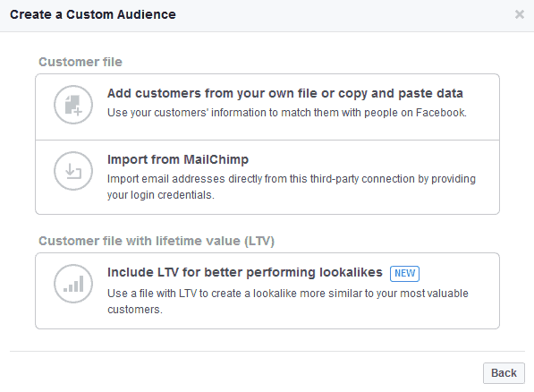This screenshot has width=534, height=392.
Task: Click 'Use your customers' information' description text
Action: point(287,113)
